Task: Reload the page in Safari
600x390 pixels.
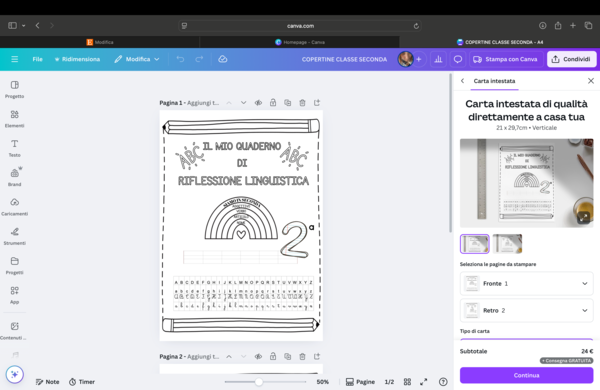Action: (416, 26)
